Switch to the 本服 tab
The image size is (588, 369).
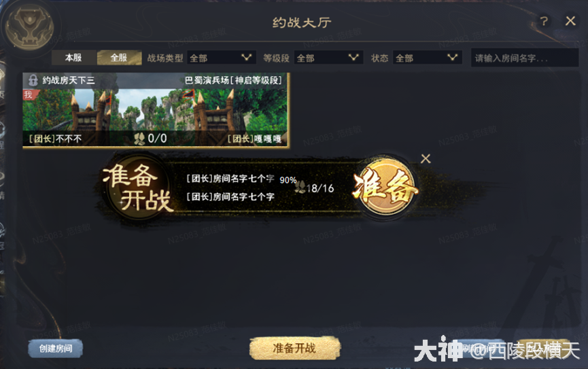(x=73, y=58)
